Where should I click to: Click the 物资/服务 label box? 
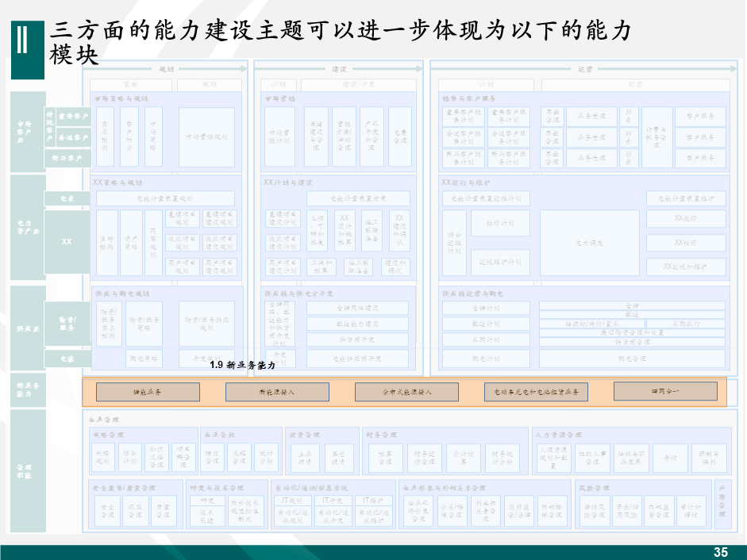(x=67, y=324)
